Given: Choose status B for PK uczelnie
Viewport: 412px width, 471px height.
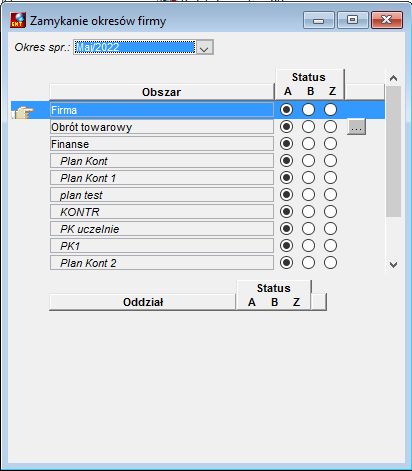Looking at the screenshot, I should point(308,229).
